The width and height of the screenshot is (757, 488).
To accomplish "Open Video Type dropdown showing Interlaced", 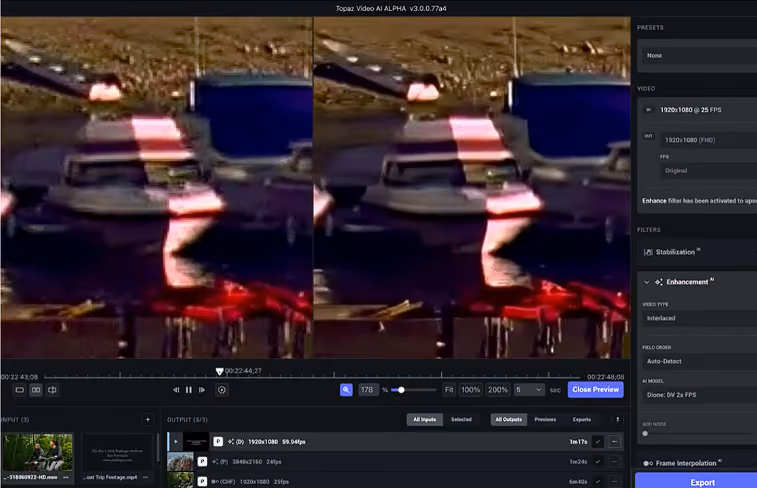I will (700, 318).
